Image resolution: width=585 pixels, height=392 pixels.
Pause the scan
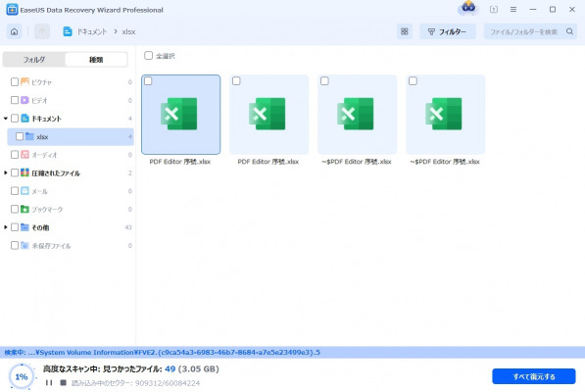pyautogui.click(x=49, y=382)
